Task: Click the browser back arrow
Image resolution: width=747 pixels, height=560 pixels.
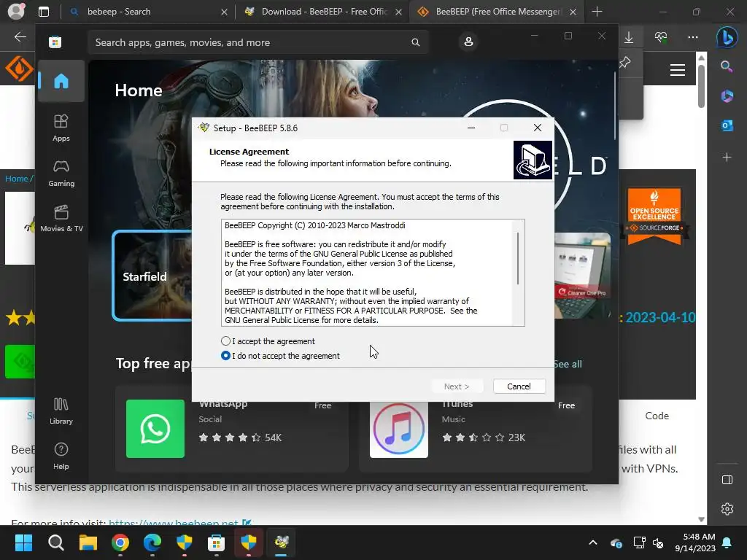Action: (20, 36)
